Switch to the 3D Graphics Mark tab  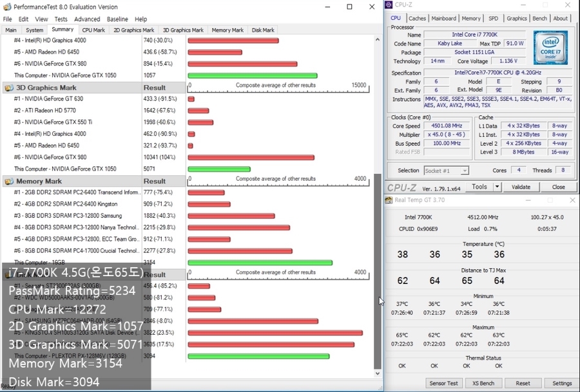click(183, 30)
